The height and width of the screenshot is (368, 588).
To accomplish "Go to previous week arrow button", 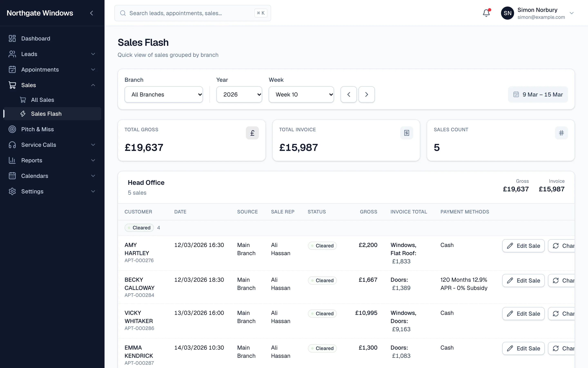I will coord(349,94).
